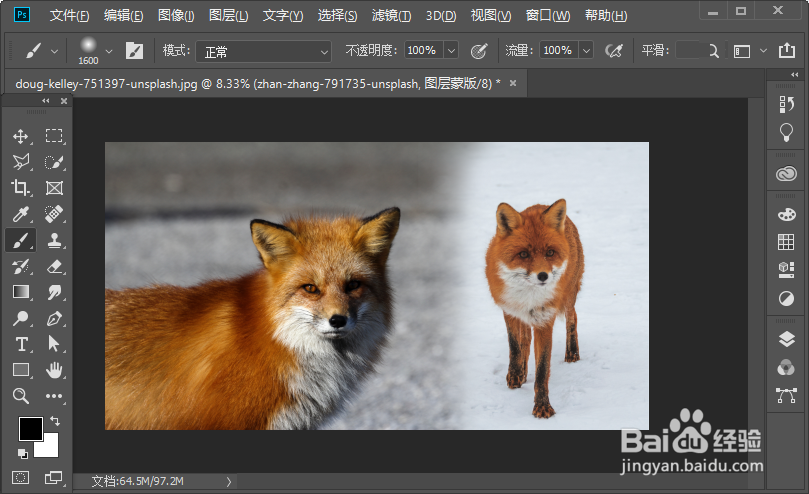Image resolution: width=809 pixels, height=494 pixels.
Task: Open the Channels panel icon
Action: tap(786, 368)
